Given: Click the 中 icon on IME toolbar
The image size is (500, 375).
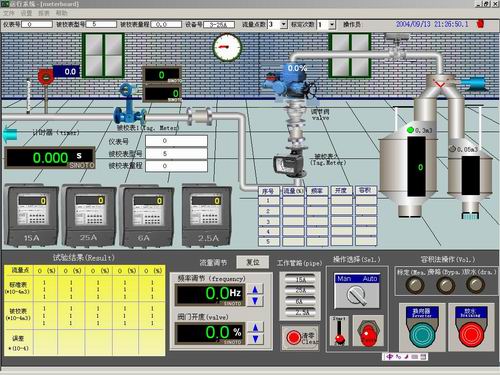Looking at the screenshot, I should [x=389, y=357].
